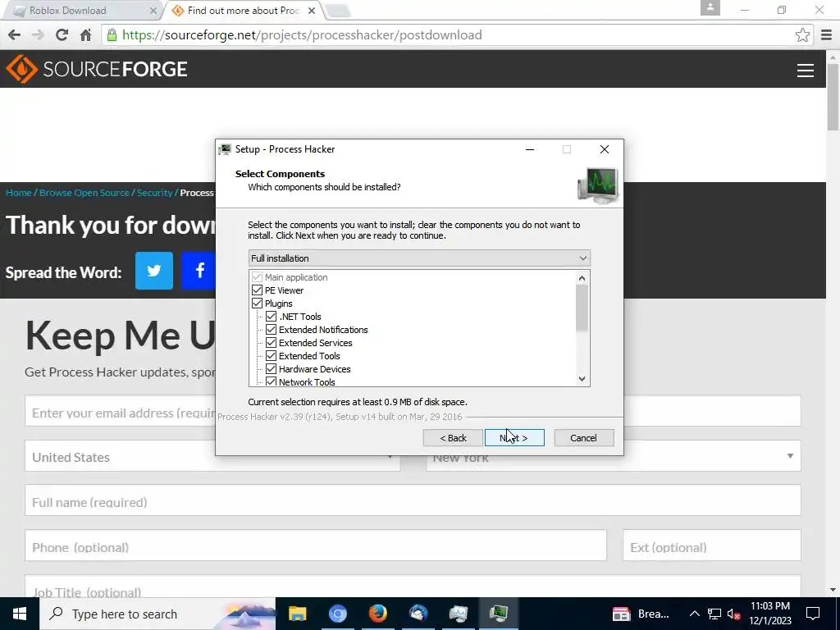Click components list scroll down arrow
The height and width of the screenshot is (630, 840).
point(582,379)
